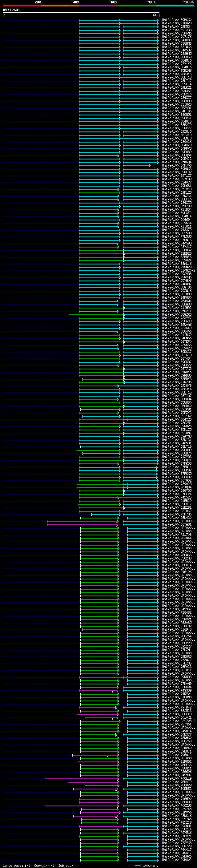Image resolution: width=197 pixels, height=868 pixels.
Task: Select UniRef100_B2BDG2 hit label
Action: [x=177, y=250]
